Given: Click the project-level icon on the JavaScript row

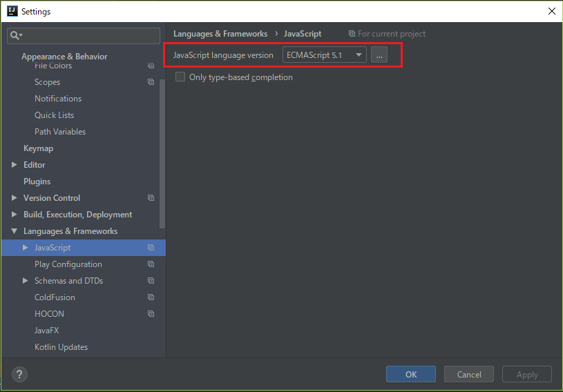Looking at the screenshot, I should [151, 248].
